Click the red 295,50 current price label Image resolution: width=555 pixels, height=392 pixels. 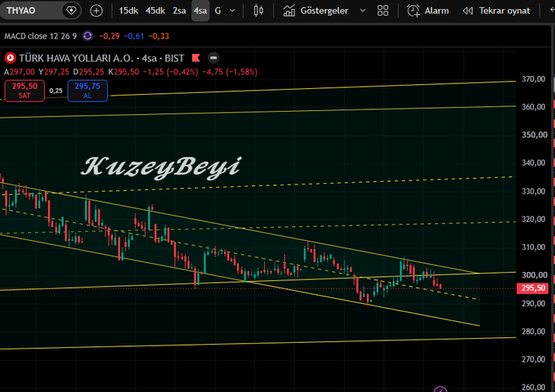pos(533,288)
